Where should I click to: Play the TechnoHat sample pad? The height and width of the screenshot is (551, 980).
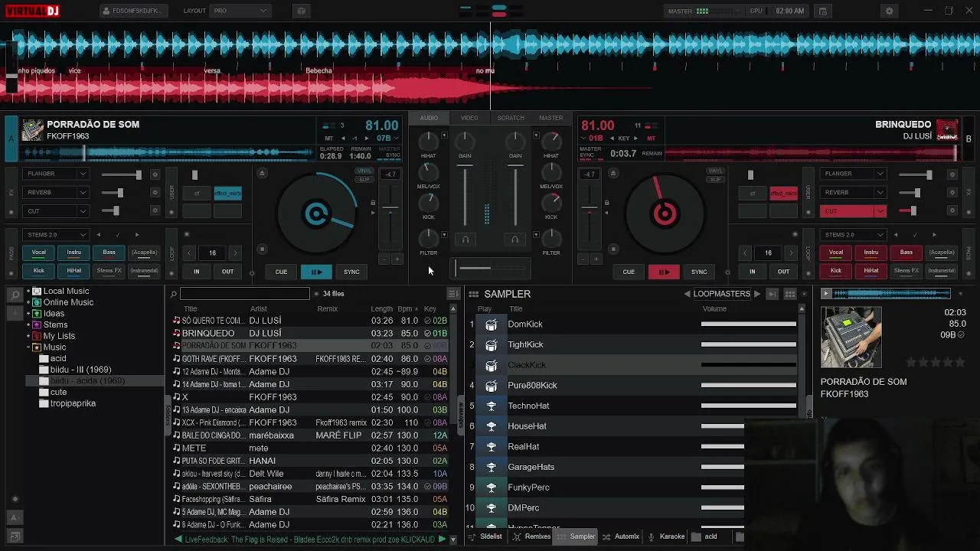tap(492, 406)
